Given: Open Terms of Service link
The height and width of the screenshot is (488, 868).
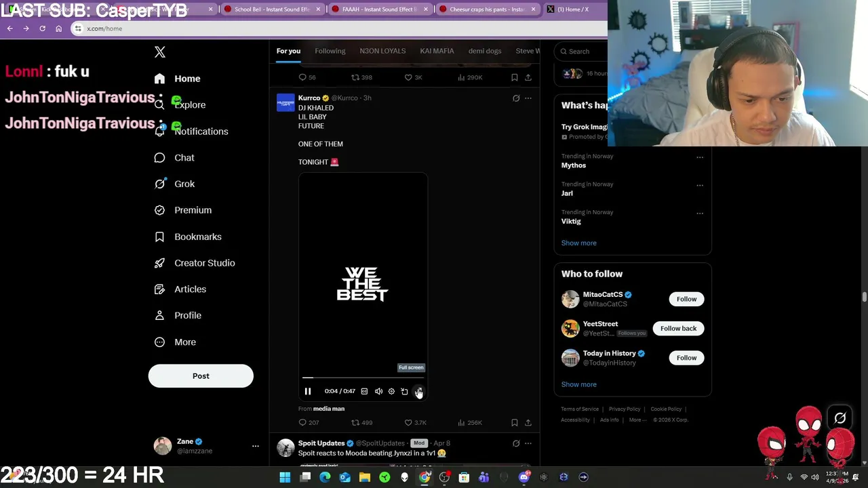Looking at the screenshot, I should tap(580, 409).
